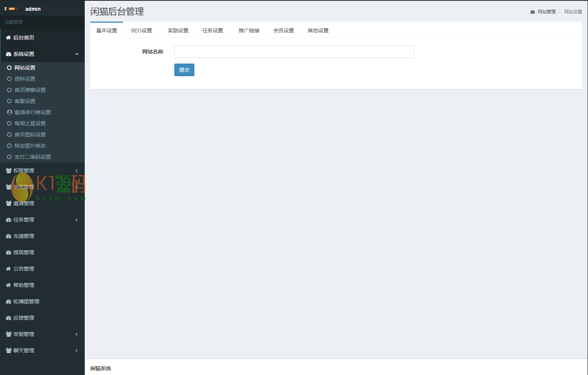Collapse the 系统设置 menu chevron
Viewport: 588px width, 375px height.
[77, 54]
